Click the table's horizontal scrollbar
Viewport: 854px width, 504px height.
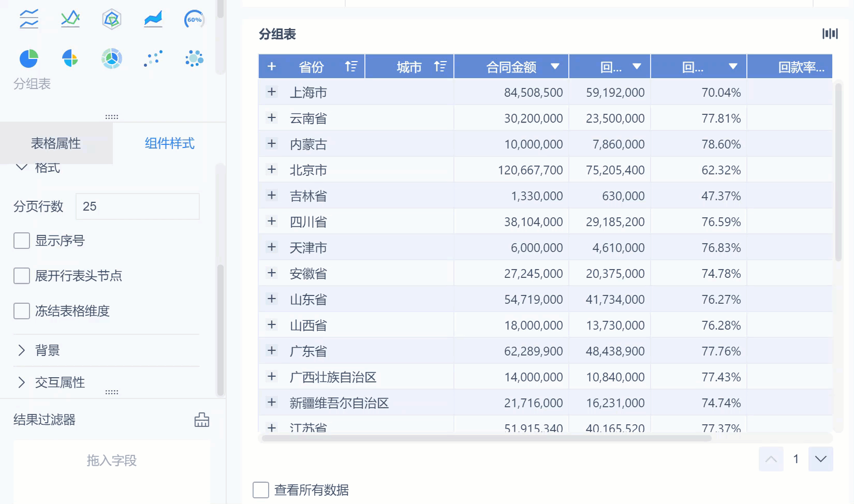(x=487, y=438)
